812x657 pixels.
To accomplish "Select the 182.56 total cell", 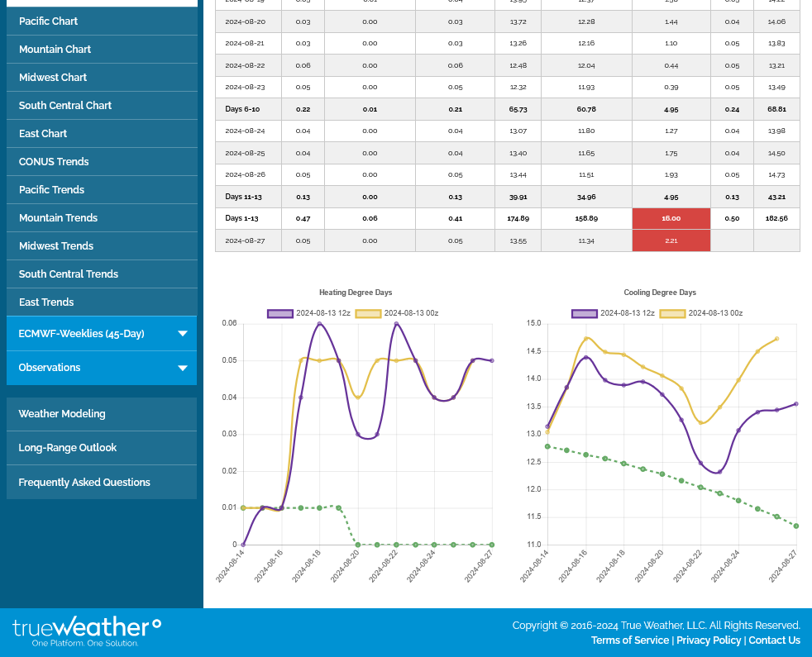I will pyautogui.click(x=776, y=218).
